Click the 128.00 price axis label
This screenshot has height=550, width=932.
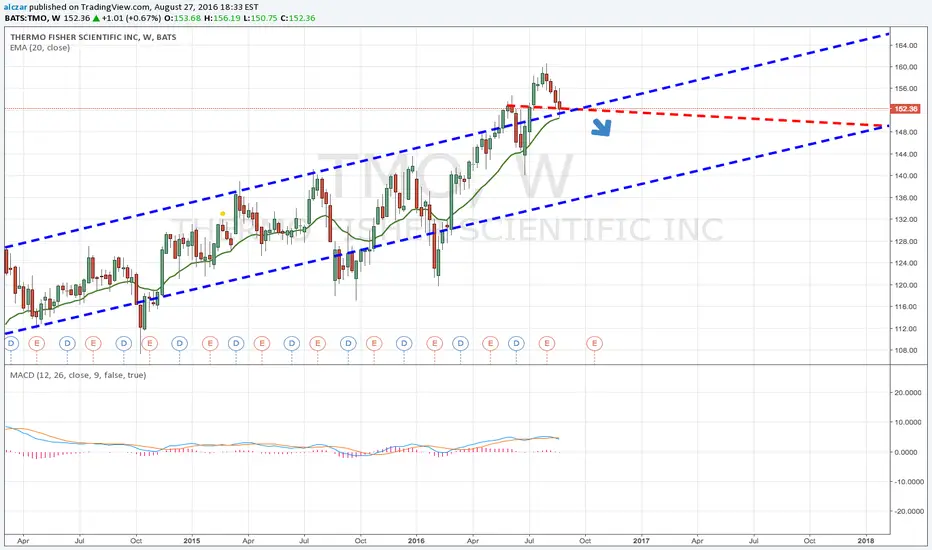pyautogui.click(x=906, y=241)
